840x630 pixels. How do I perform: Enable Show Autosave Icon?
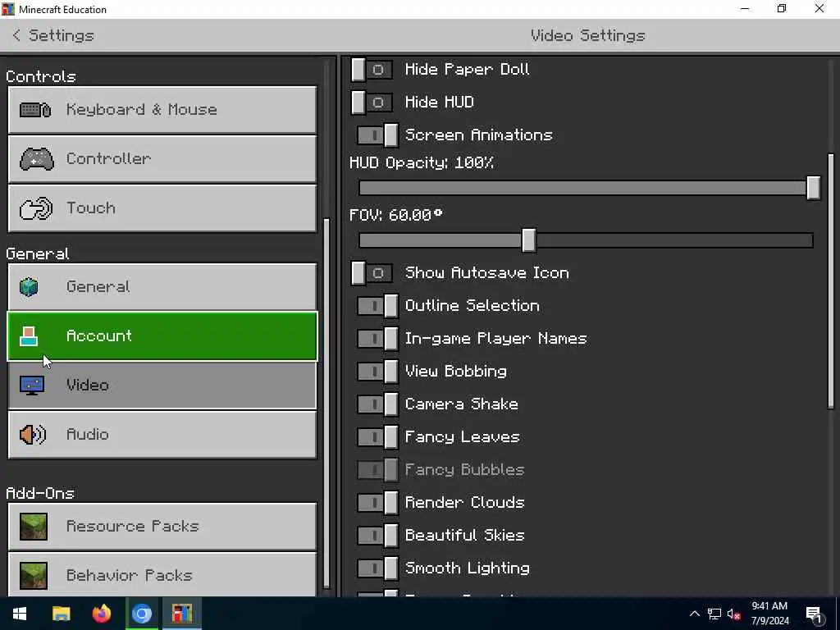point(372,273)
